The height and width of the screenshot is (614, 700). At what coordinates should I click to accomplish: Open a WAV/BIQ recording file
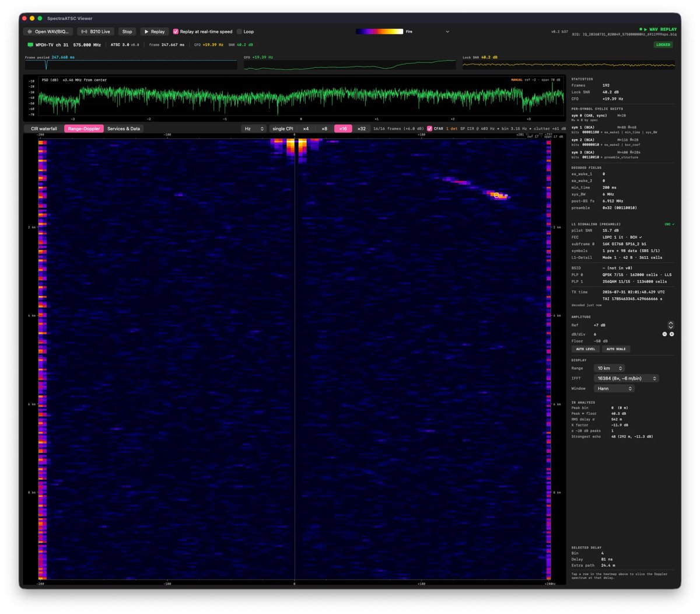(48, 32)
